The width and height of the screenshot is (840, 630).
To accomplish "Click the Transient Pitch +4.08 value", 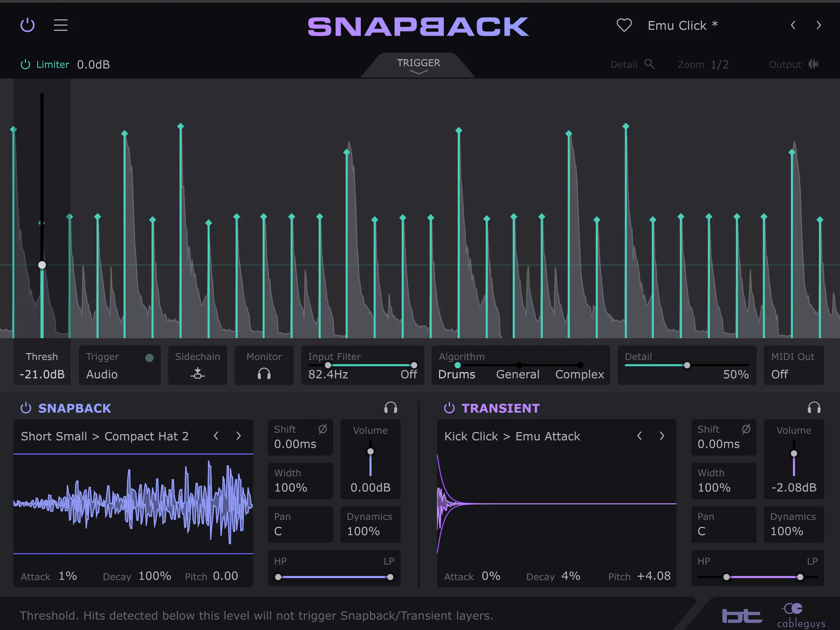I will pyautogui.click(x=654, y=576).
